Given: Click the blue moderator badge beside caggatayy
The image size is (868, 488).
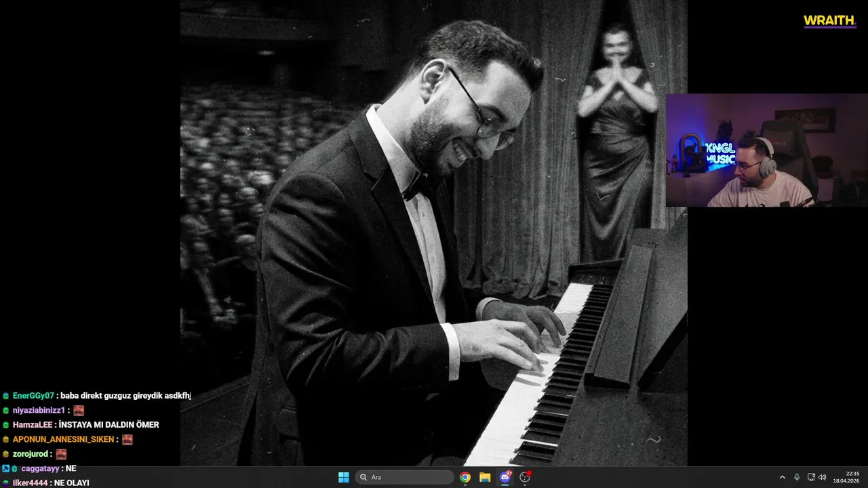Looking at the screenshot, I should 5,469.
